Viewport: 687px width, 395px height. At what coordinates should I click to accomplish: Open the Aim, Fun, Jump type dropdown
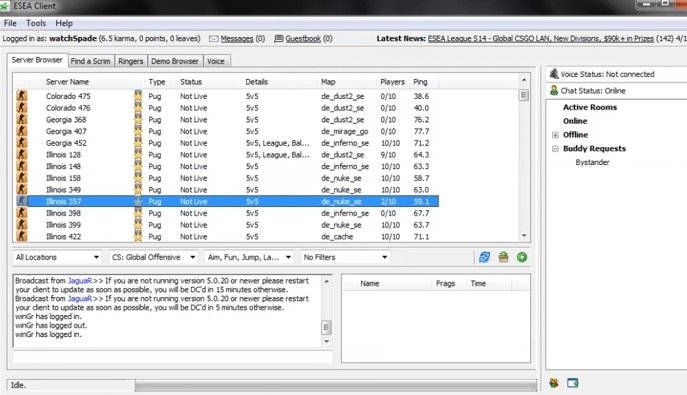click(249, 257)
